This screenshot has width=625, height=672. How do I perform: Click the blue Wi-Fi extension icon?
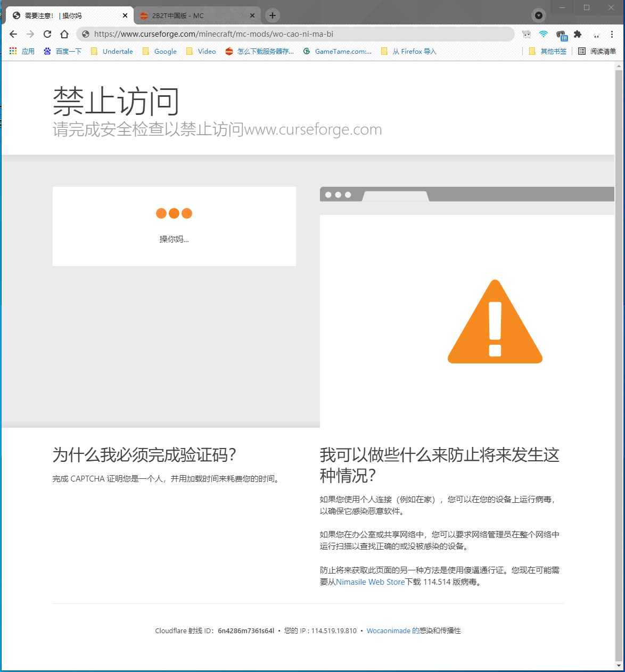(x=543, y=34)
